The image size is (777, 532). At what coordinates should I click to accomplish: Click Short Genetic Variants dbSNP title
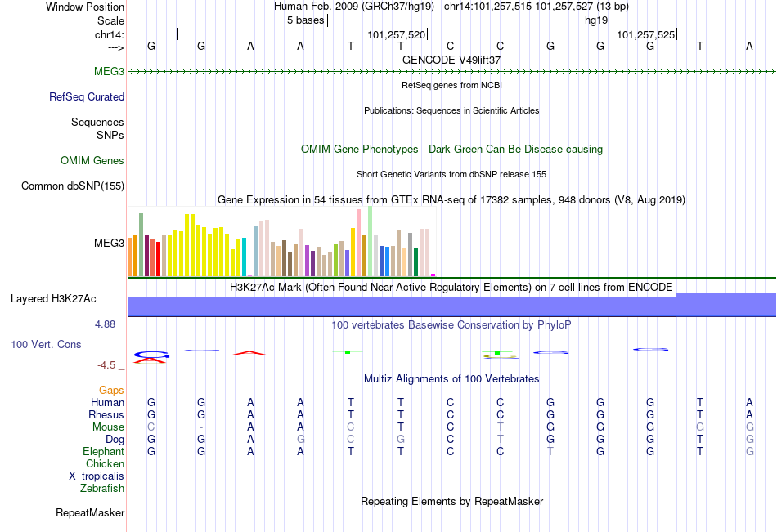point(451,174)
